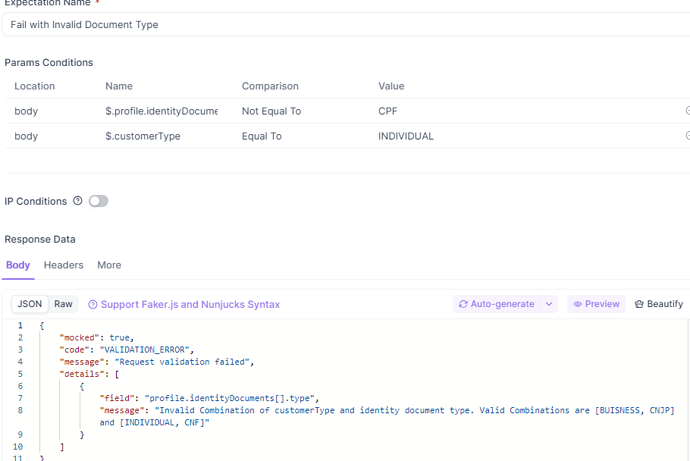Screen dimensions: 690x461
Task: Expand the Auto-generate dropdown arrow
Action: [x=549, y=304]
